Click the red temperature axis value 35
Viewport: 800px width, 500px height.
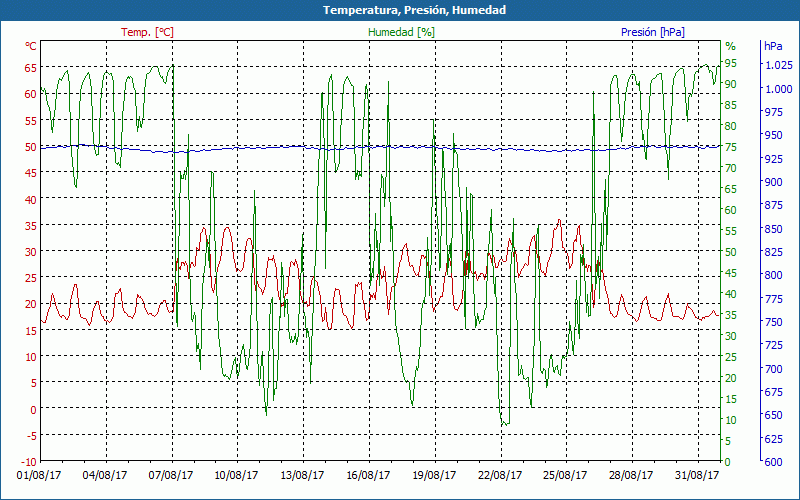click(x=31, y=226)
